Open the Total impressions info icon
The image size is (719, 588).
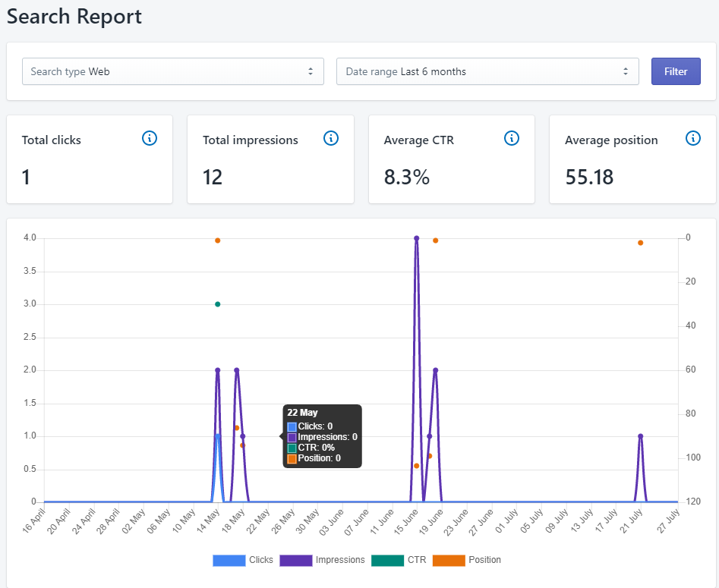point(330,138)
